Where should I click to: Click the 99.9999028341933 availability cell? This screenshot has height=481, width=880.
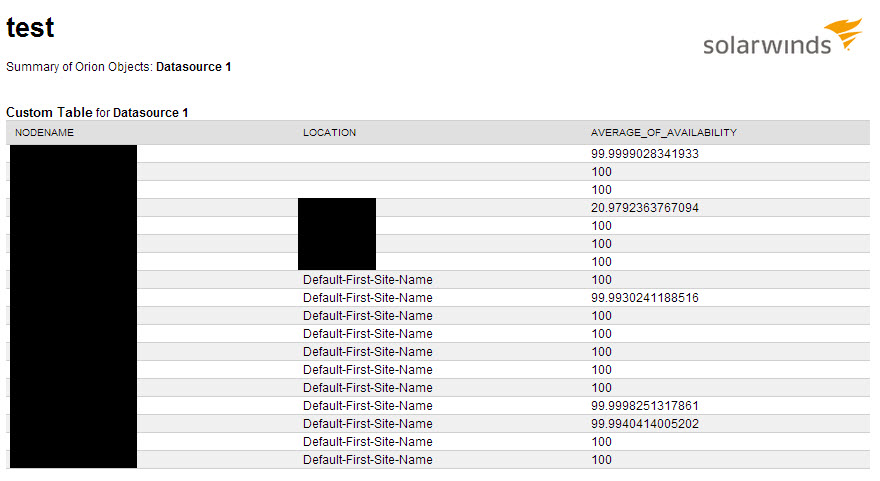coord(644,154)
